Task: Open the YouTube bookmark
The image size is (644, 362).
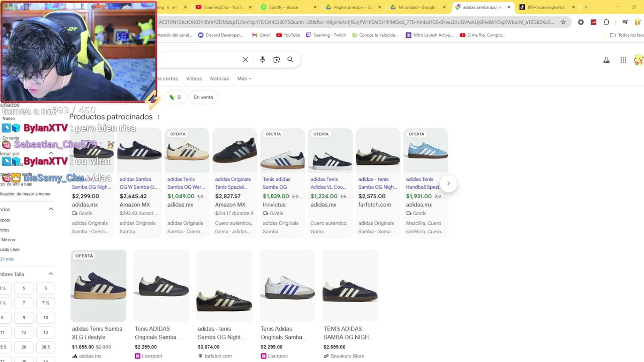Action: pyautogui.click(x=288, y=35)
